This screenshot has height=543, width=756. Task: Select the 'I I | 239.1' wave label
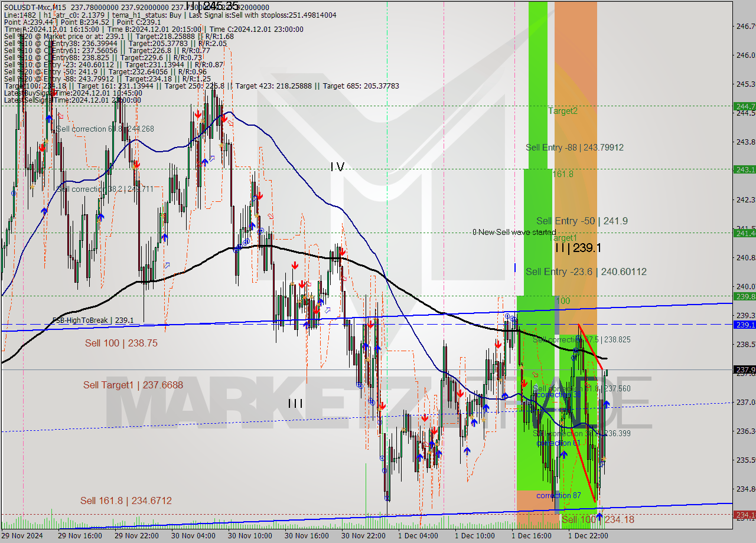578,248
